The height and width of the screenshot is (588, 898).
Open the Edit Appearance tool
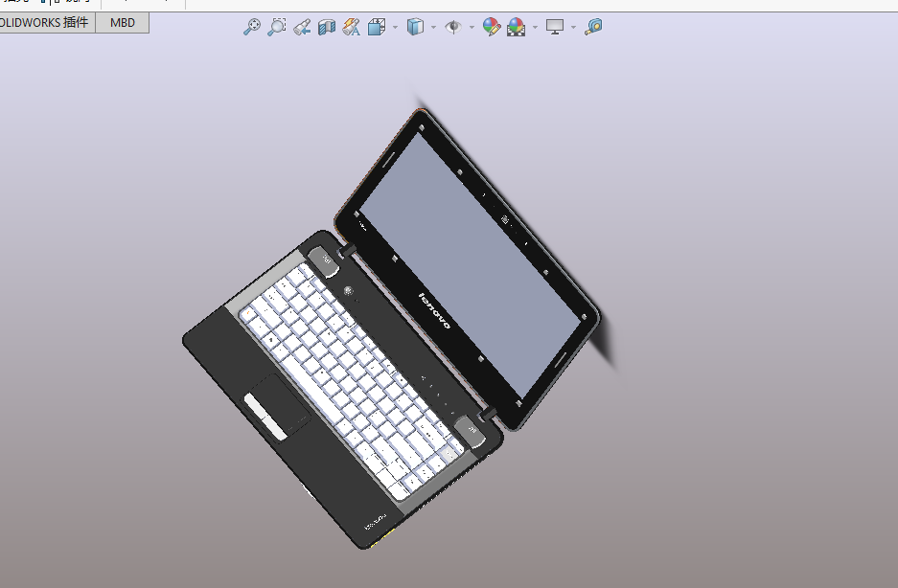[x=492, y=27]
